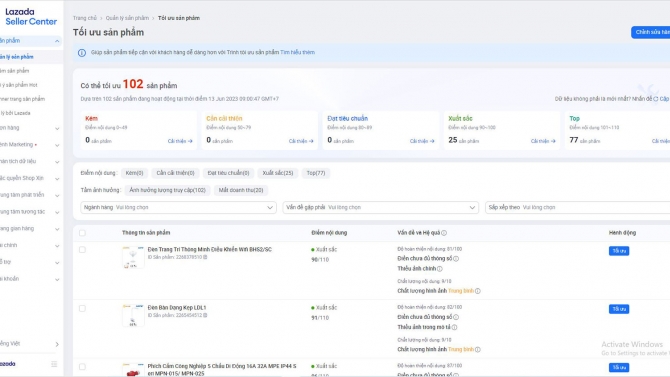The height and width of the screenshot is (377, 670).
Task: Filter by Top(77) chip
Action: [x=316, y=173]
